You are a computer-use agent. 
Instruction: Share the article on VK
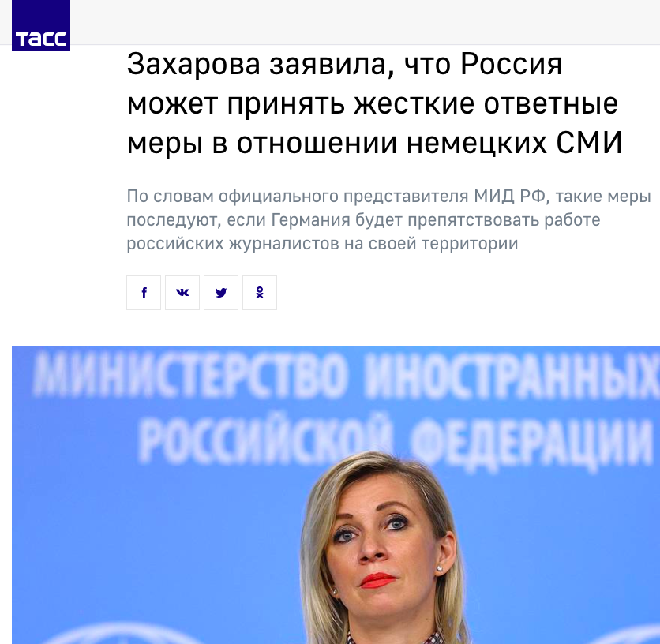pos(182,293)
